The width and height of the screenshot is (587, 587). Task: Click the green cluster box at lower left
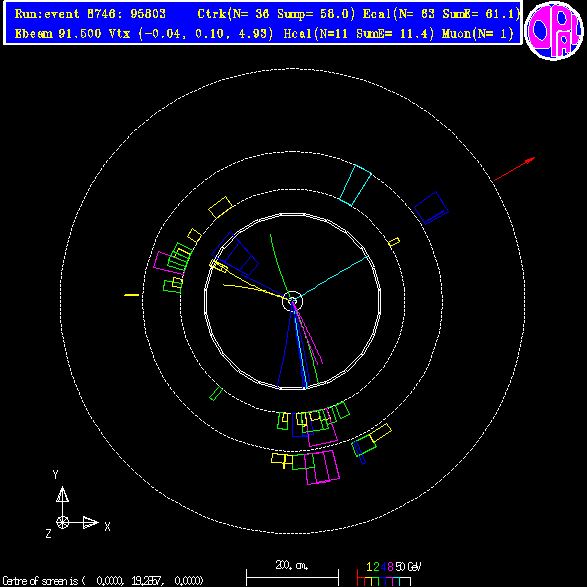pos(216,394)
